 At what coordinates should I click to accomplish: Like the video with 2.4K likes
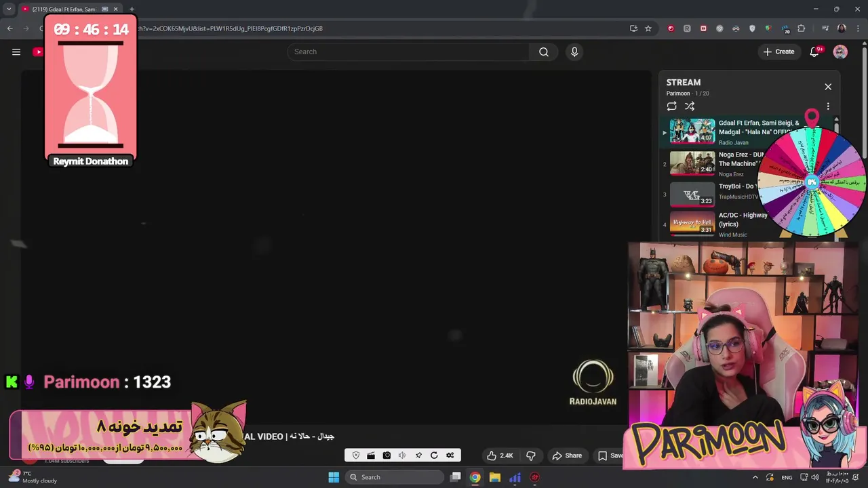[500, 455]
